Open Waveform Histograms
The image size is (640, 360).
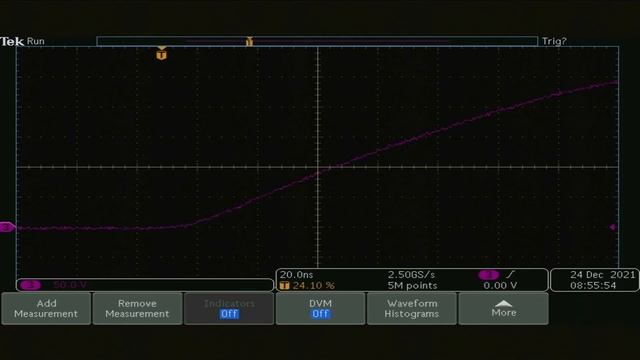[411, 309]
